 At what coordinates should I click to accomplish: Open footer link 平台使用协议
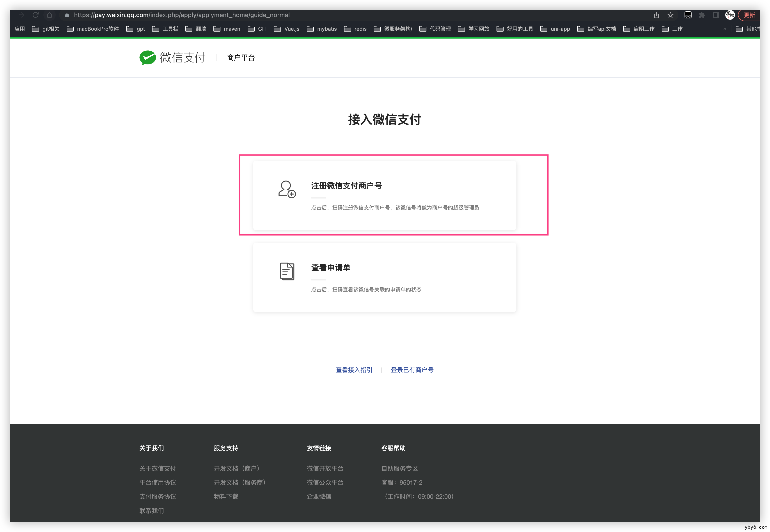157,482
